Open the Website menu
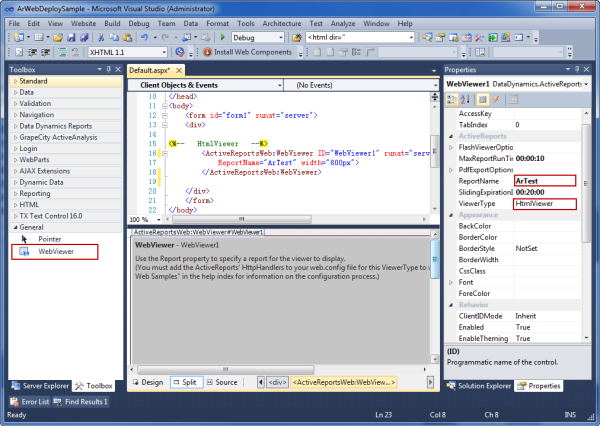The height and width of the screenshot is (426, 600). (x=83, y=23)
